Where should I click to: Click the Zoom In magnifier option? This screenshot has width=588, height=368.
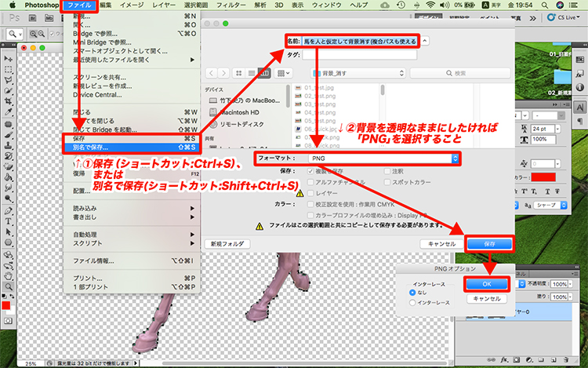pyautogui.click(x=33, y=35)
